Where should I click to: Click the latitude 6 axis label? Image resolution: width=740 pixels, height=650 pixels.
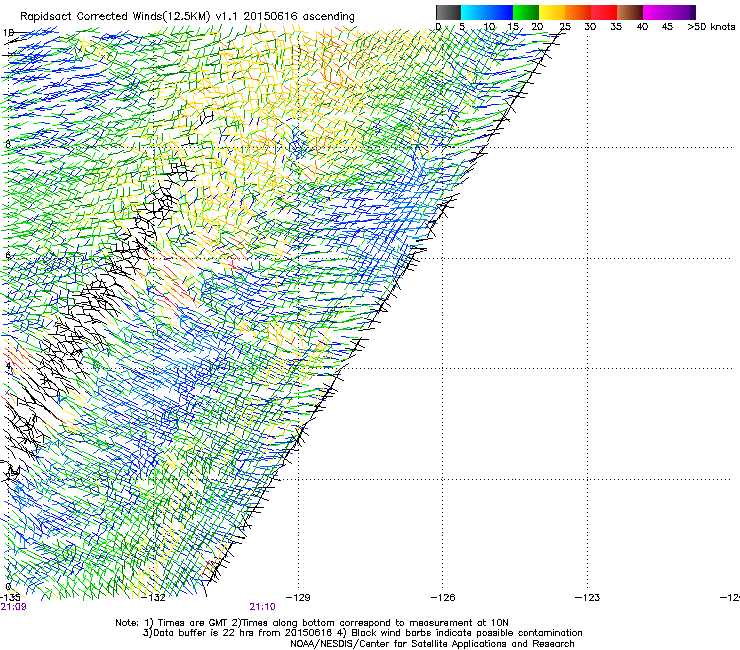[8, 255]
